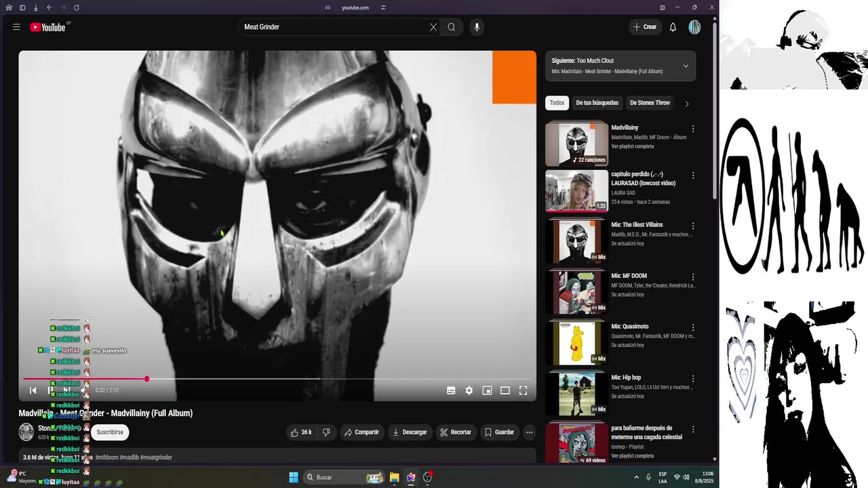Save the video with Guardar
Screen dimensions: 868x488
[x=498, y=432]
